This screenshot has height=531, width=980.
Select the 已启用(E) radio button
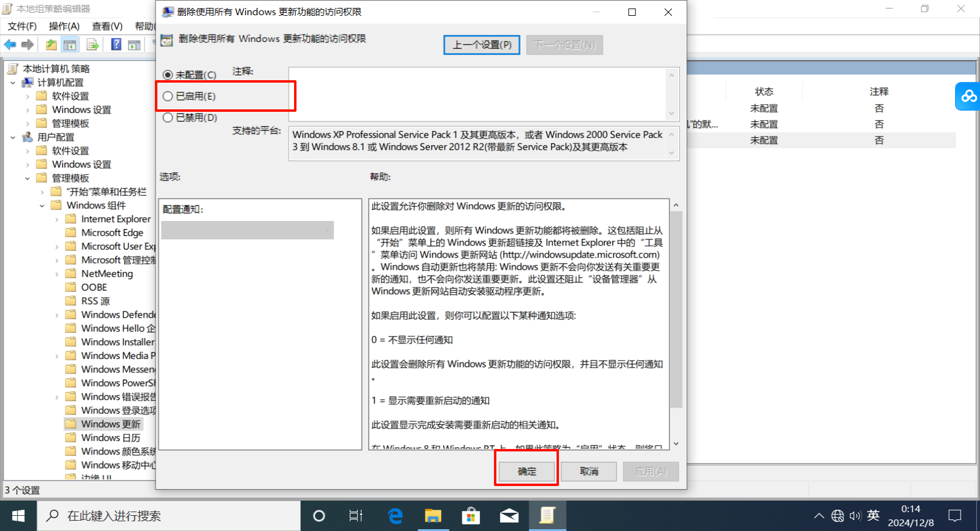[168, 96]
